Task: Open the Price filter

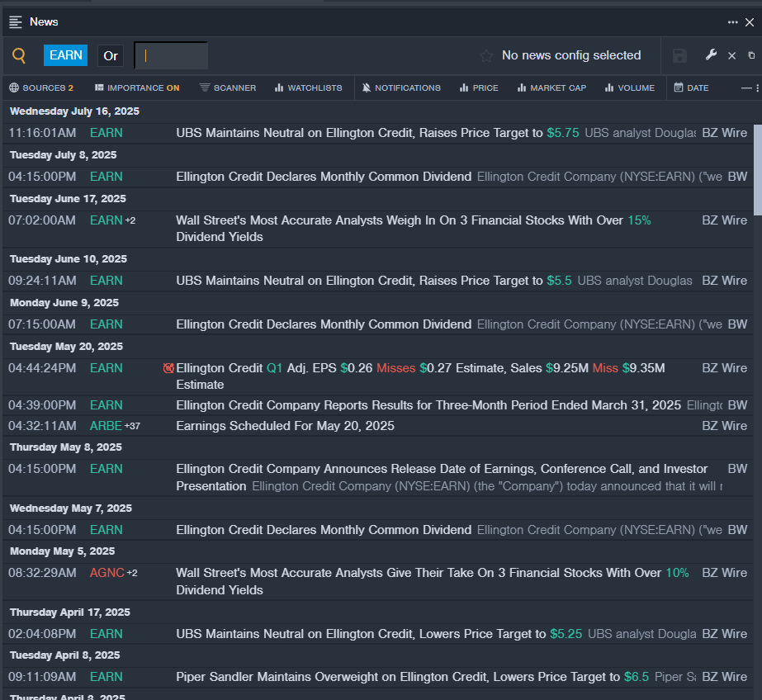Action: point(479,88)
